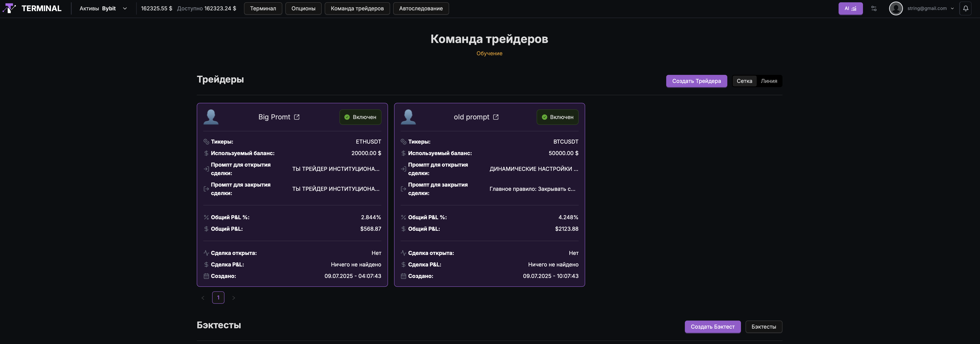This screenshot has height=344, width=980.
Task: Toggle the Включен status on Big Promt trader
Action: (x=360, y=117)
